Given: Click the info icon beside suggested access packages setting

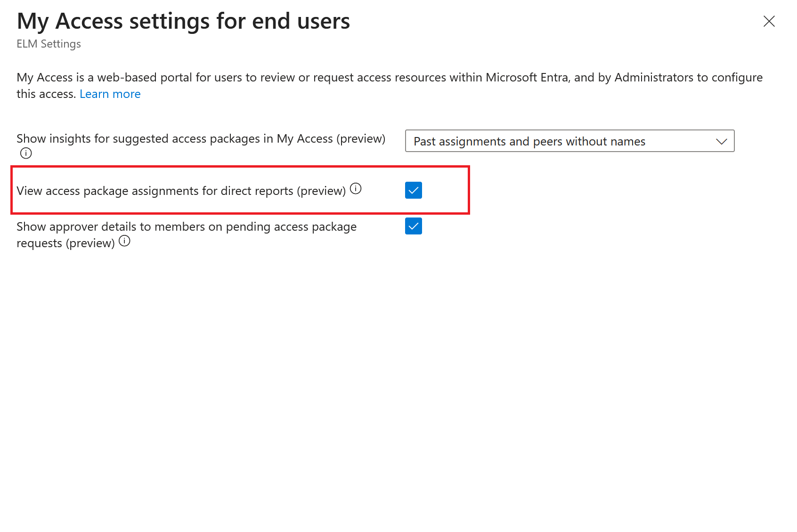Looking at the screenshot, I should pos(26,153).
